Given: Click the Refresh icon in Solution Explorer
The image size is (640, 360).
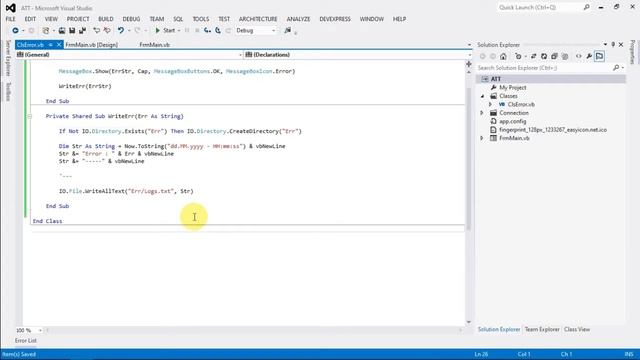Looking at the screenshot, I should (x=544, y=56).
